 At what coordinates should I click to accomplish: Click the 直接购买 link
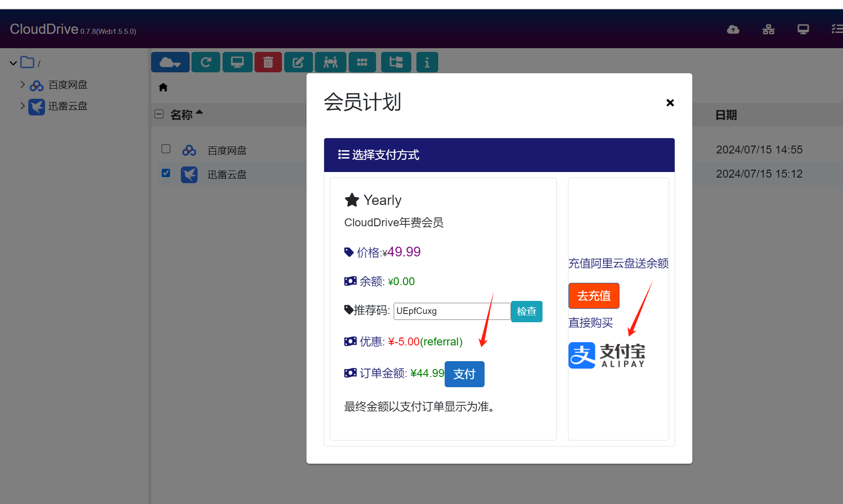[591, 323]
